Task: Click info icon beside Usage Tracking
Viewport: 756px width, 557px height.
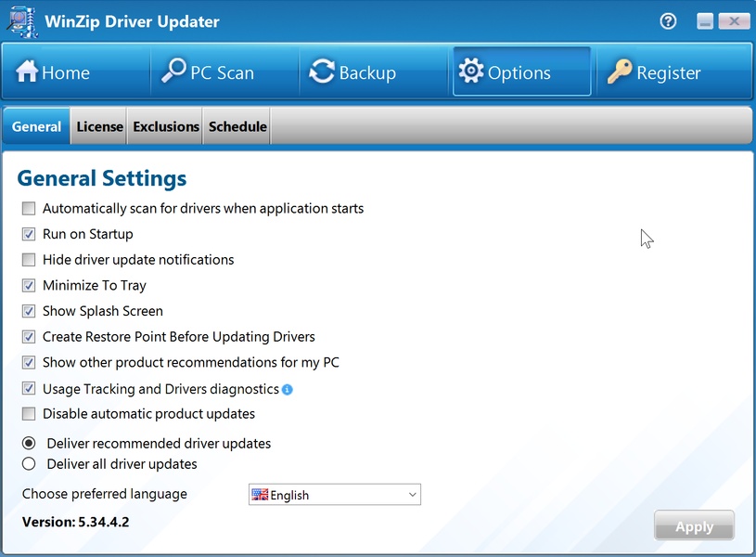Action: click(x=287, y=390)
